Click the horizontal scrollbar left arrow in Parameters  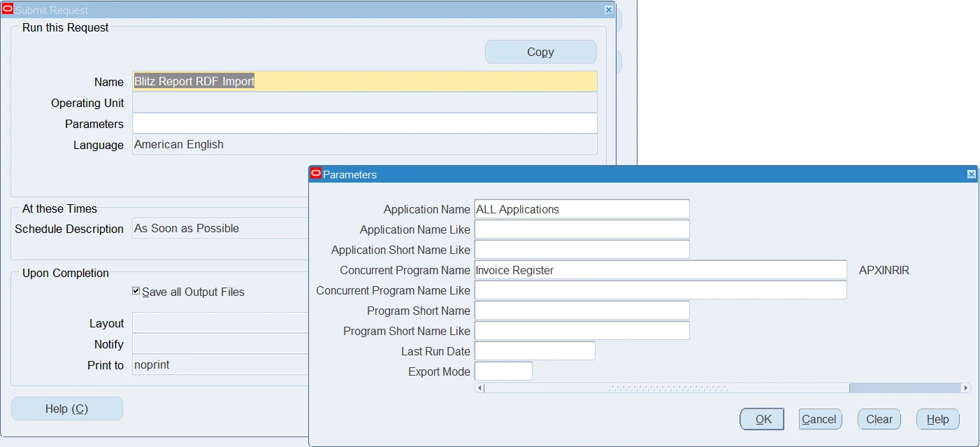(x=480, y=388)
